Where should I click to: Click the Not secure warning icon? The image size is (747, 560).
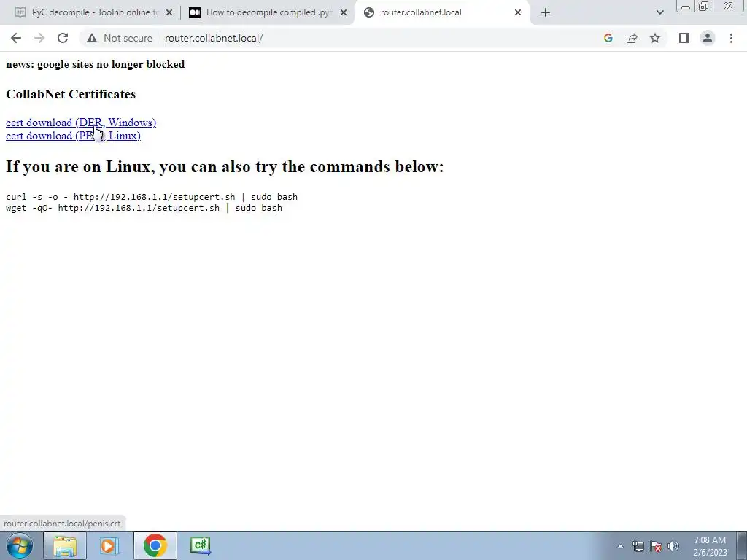[92, 38]
